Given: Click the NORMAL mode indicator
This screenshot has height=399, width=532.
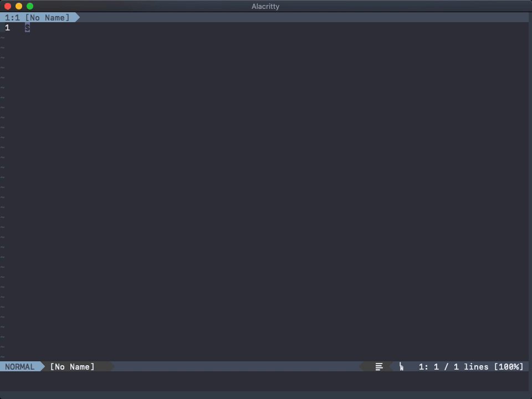Looking at the screenshot, I should coord(20,367).
